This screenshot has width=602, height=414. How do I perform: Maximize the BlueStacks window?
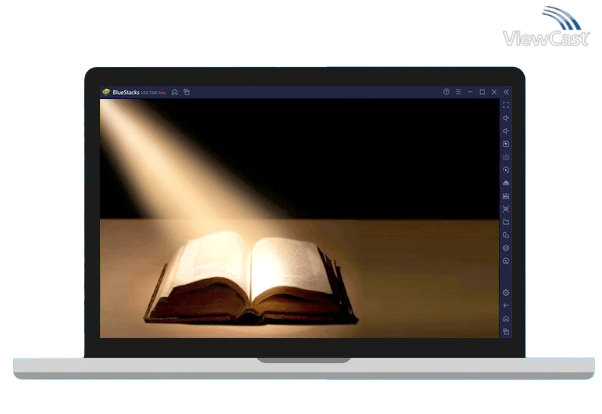tap(482, 92)
